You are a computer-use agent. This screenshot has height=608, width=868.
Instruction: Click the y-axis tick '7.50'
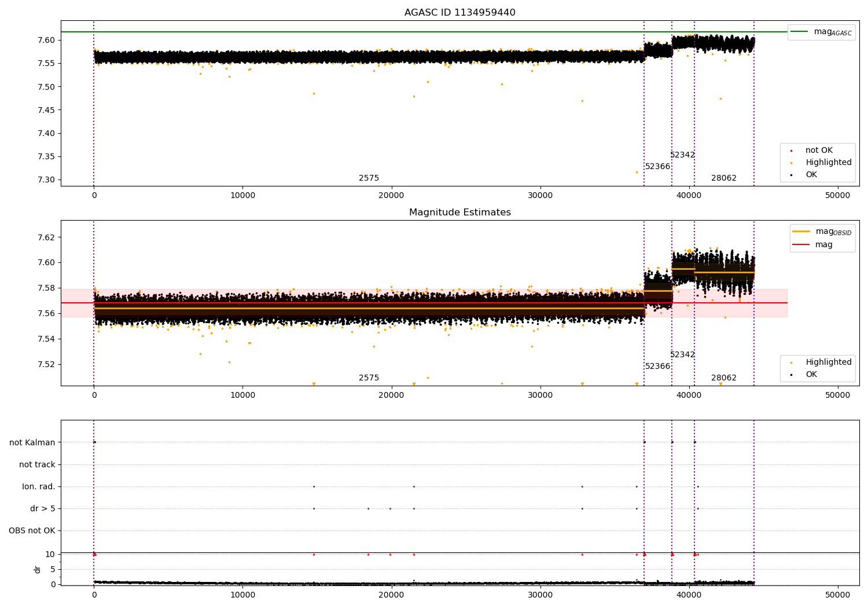pos(46,87)
